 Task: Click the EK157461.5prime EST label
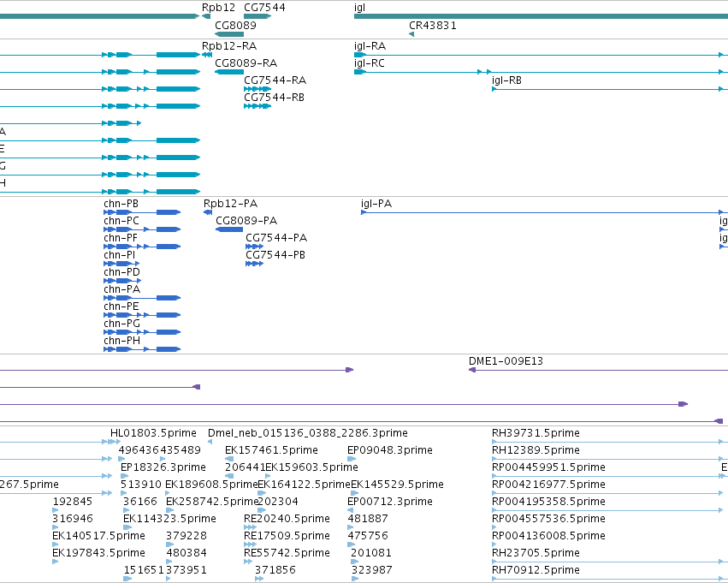271,450
